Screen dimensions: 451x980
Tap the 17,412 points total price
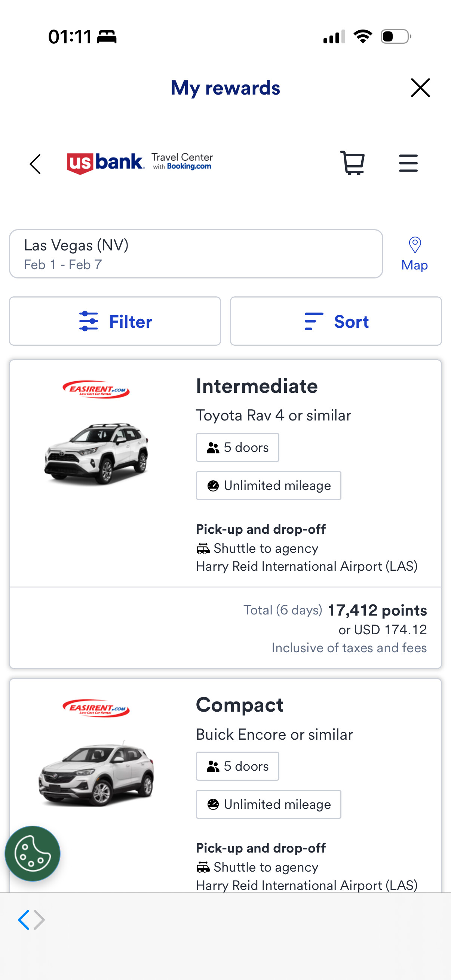[377, 610]
